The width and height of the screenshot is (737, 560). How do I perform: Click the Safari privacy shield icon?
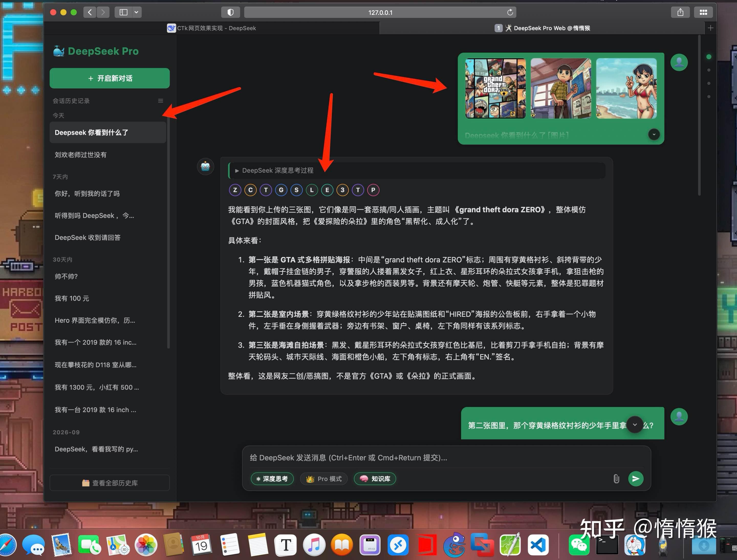[230, 12]
